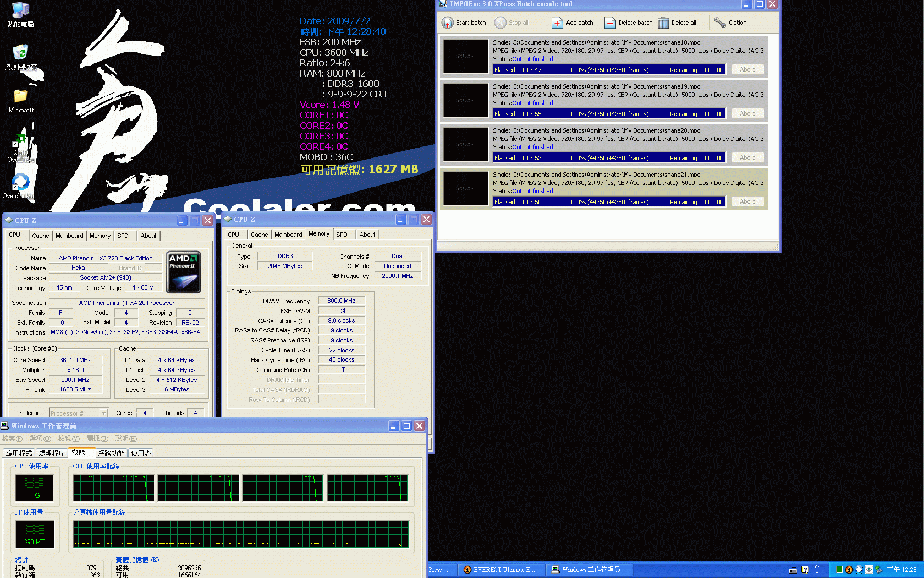This screenshot has height=578, width=924.
Task: Click the PF usage 390 MB meter
Action: [x=35, y=534]
